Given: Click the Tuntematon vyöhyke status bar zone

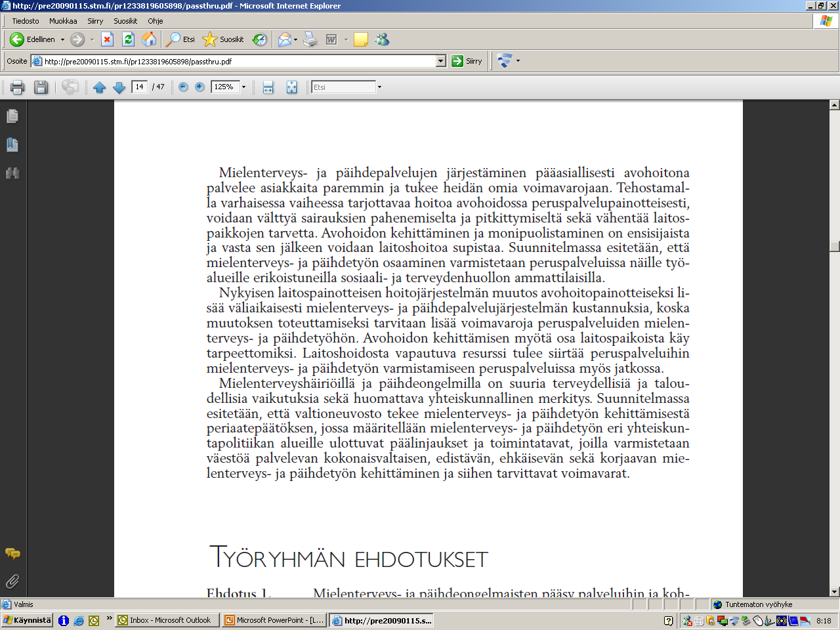Looking at the screenshot, I should tap(758, 604).
